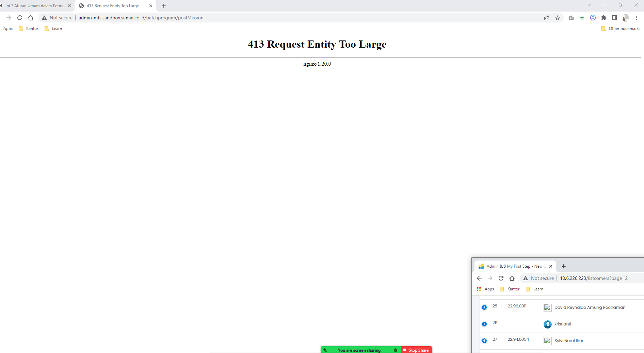
Task: Reload the listcomers page
Action: point(501,278)
